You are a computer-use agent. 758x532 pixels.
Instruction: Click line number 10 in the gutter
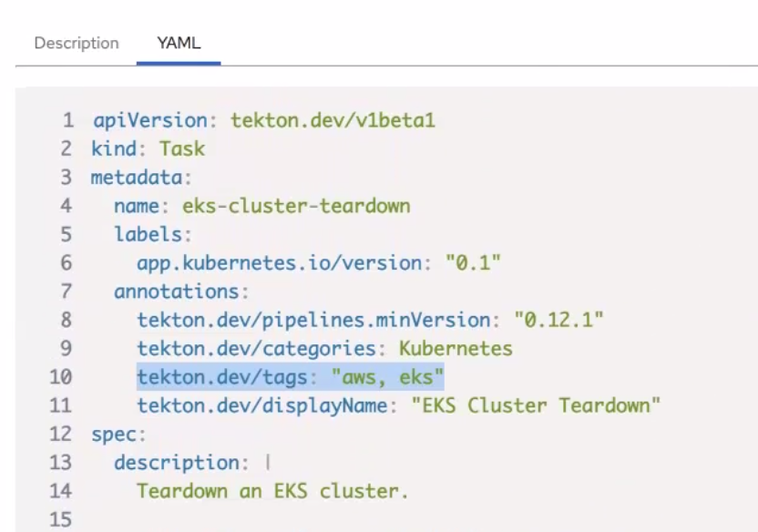61,377
